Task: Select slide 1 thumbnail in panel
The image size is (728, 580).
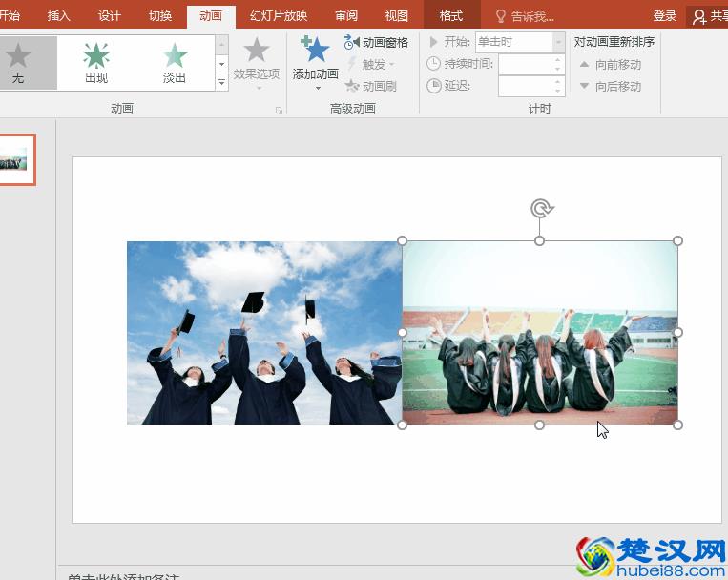Action: pos(17,159)
